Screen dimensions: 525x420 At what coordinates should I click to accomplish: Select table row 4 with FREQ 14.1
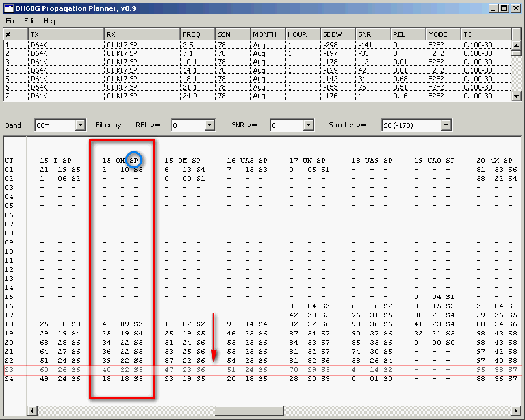pos(257,70)
